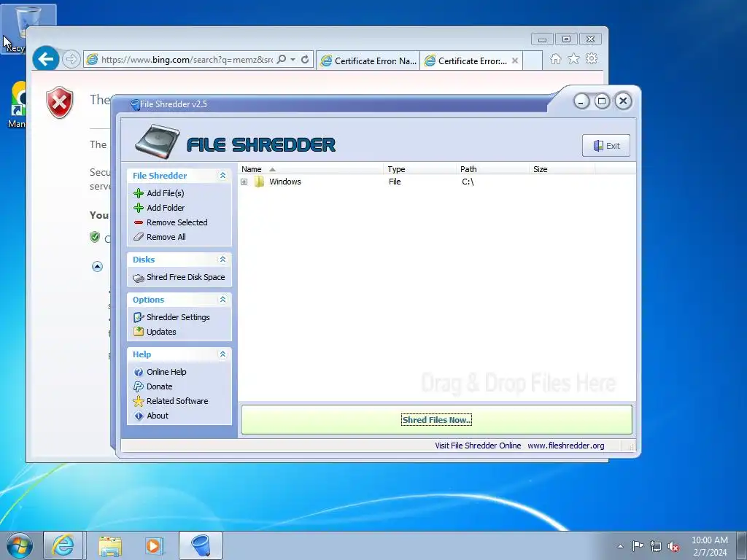Click the Recycle Bin desktop icon
Viewport: 747px width, 560px height.
(x=28, y=28)
